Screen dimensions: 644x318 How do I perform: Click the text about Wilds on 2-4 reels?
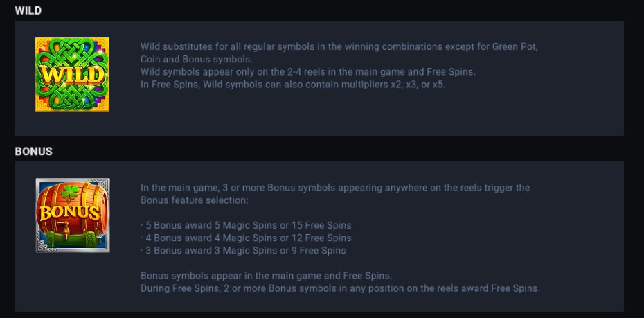pyautogui.click(x=308, y=72)
